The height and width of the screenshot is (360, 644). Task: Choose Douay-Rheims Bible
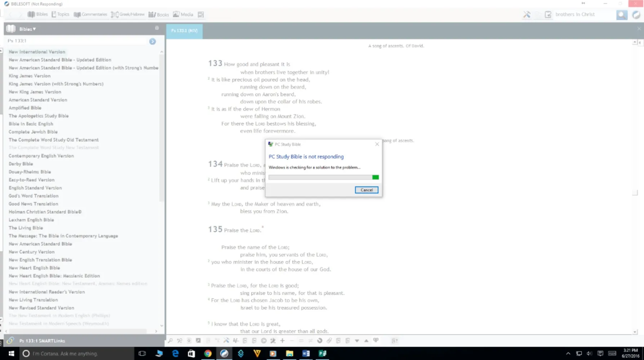click(x=30, y=172)
